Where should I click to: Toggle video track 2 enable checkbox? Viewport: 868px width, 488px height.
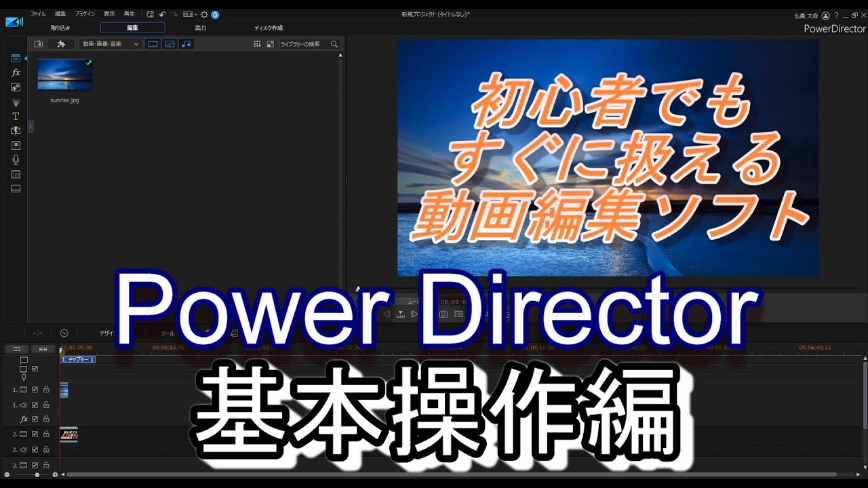[x=35, y=434]
